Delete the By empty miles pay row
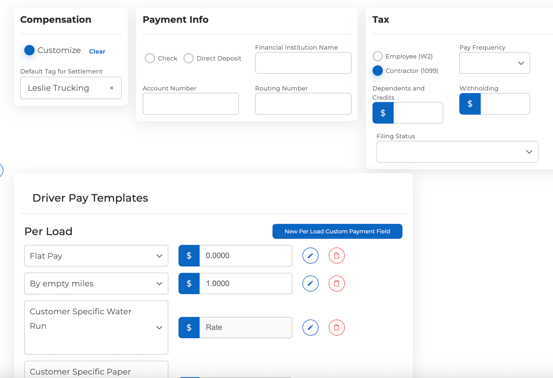 336,284
